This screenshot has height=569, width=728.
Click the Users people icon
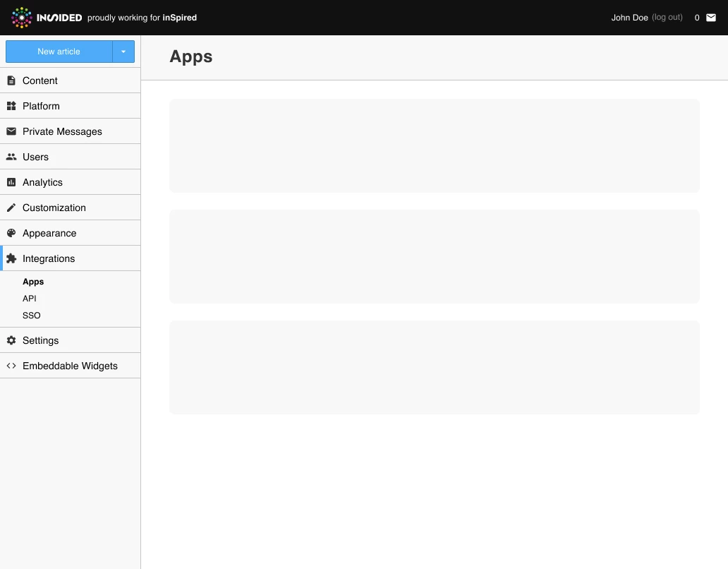[x=11, y=157]
